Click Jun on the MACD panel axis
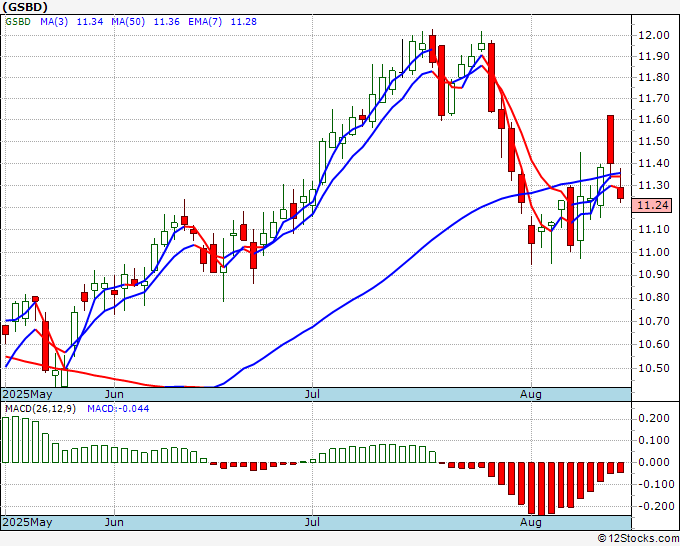The height and width of the screenshot is (546, 680). (114, 522)
